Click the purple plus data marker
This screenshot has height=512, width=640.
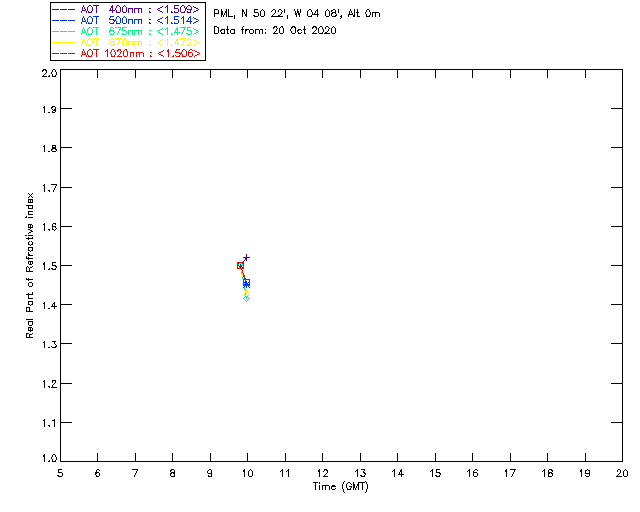pyautogui.click(x=246, y=258)
